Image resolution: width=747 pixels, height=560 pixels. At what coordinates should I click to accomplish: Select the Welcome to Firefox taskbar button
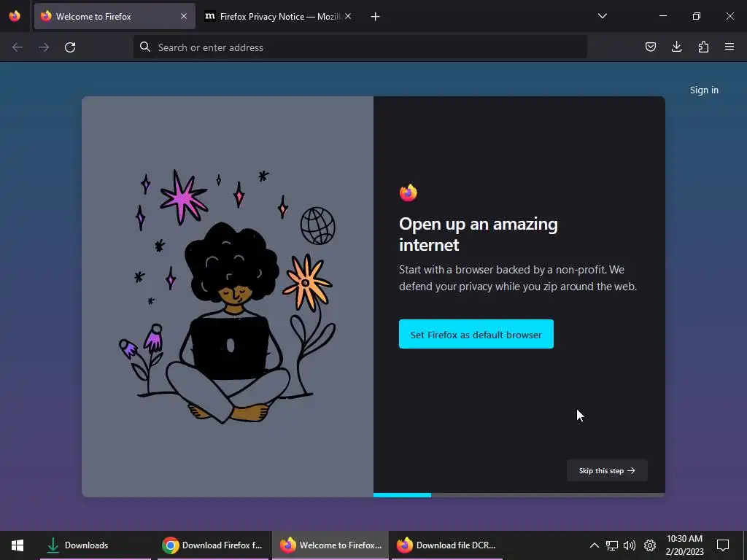pos(330,545)
